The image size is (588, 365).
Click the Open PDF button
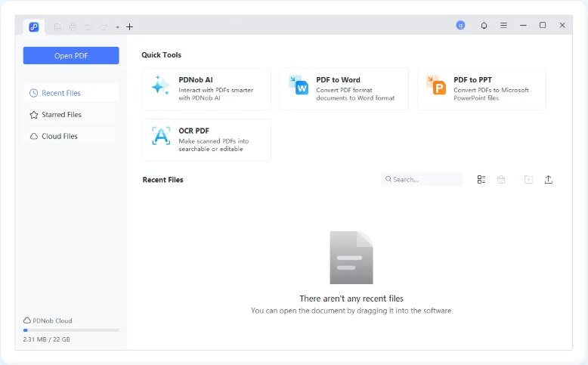71,55
